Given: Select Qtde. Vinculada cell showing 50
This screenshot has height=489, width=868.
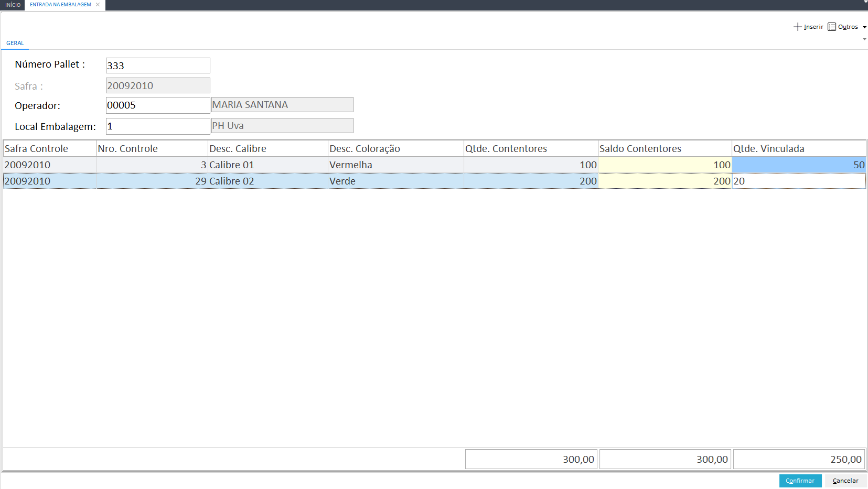Looking at the screenshot, I should [x=799, y=165].
